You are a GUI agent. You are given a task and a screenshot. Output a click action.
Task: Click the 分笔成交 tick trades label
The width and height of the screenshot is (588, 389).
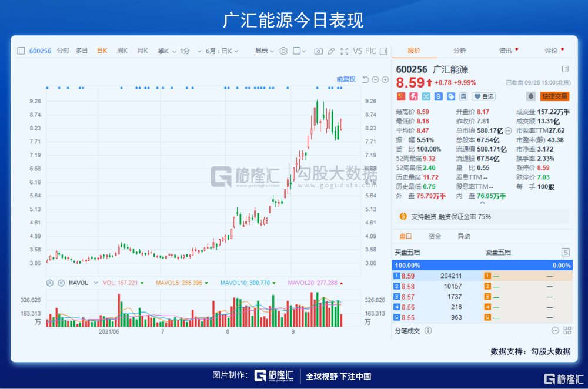407,331
